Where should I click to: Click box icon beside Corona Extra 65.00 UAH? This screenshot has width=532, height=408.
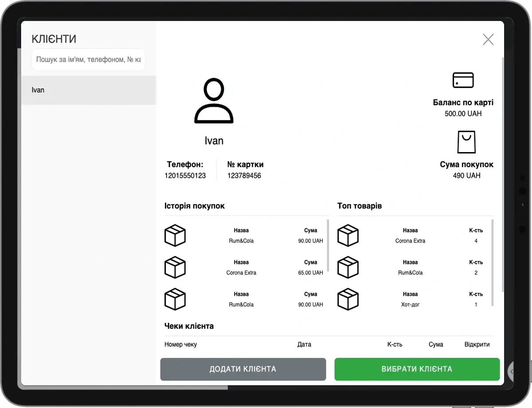pyautogui.click(x=175, y=267)
